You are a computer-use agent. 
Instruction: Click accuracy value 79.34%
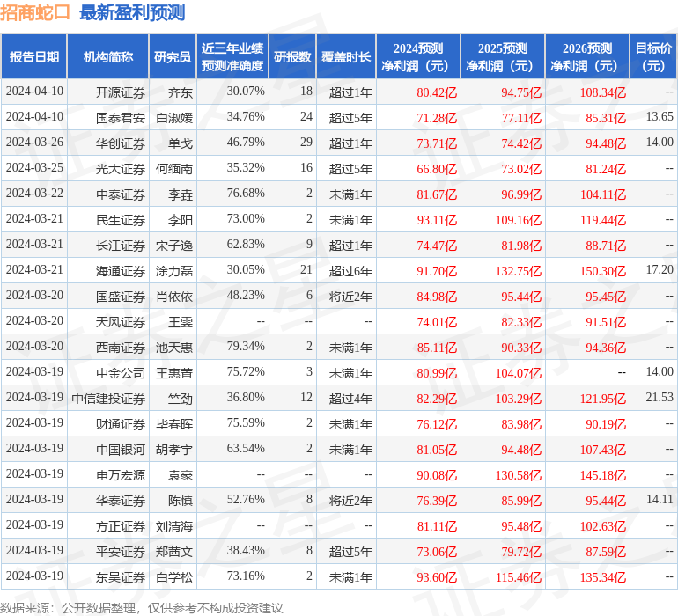tap(246, 346)
